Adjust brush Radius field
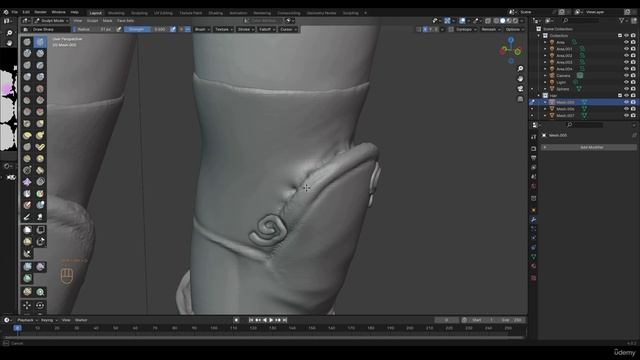Viewport: 640px width, 360px height. (94, 29)
